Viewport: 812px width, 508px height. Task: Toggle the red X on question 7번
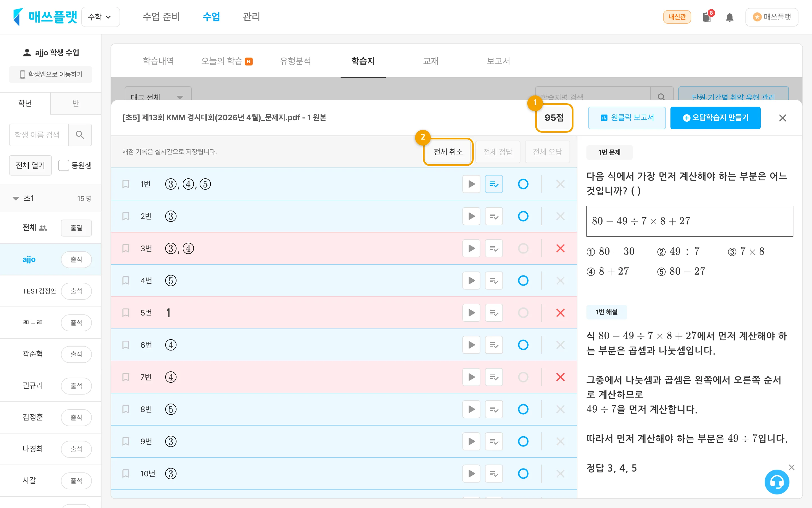[x=560, y=377]
